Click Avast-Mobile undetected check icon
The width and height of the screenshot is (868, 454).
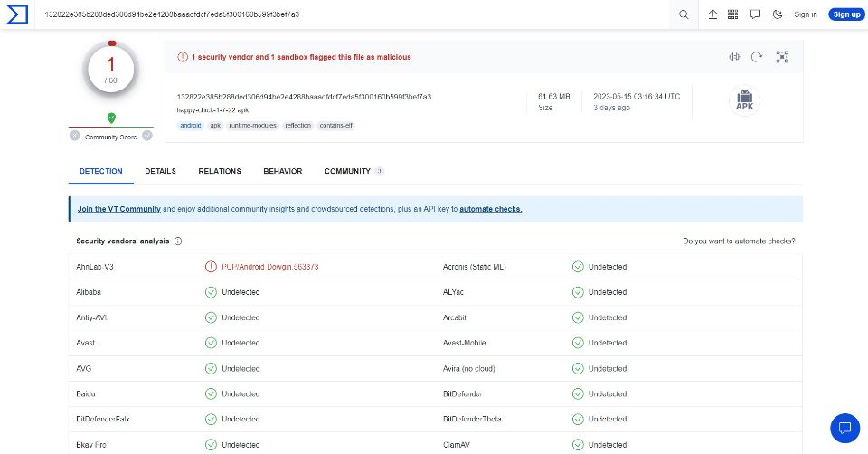tap(578, 343)
